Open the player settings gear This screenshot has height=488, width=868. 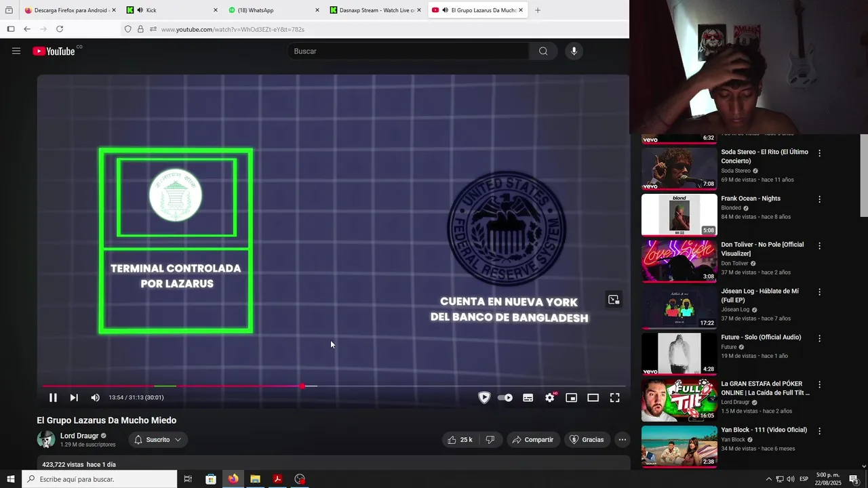tap(550, 398)
